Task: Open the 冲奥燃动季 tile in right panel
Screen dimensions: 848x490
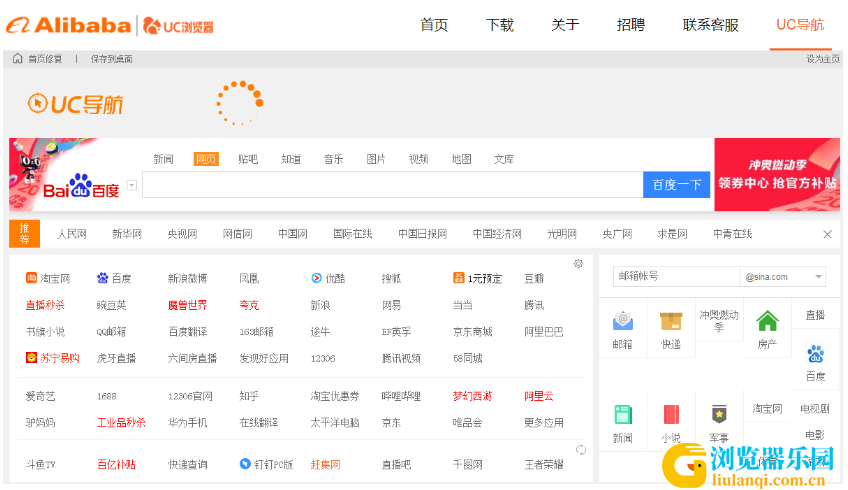Action: 719,320
